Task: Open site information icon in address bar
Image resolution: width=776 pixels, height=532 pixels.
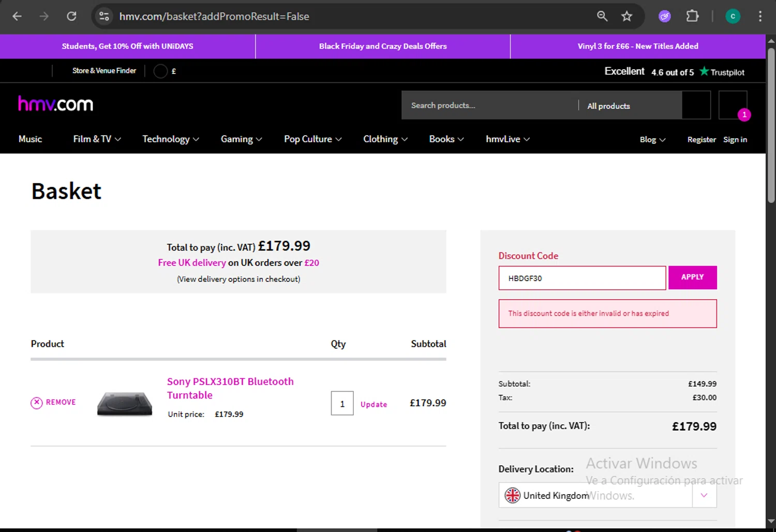Action: click(104, 16)
